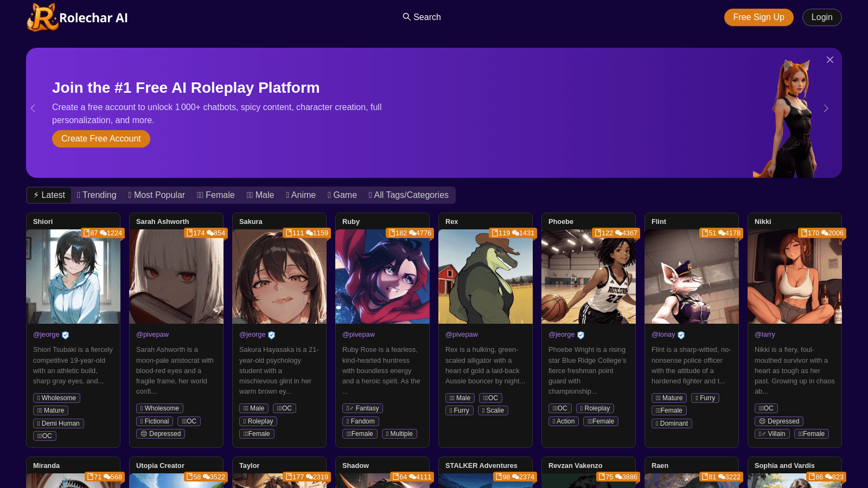
Task: Click Villain tag on Nikki card
Action: 772,434
